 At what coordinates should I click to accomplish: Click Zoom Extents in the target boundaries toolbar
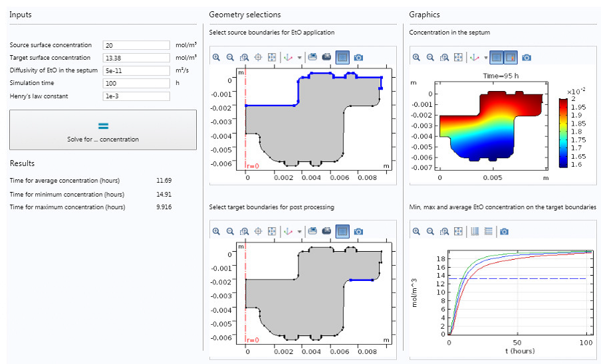tap(272, 232)
